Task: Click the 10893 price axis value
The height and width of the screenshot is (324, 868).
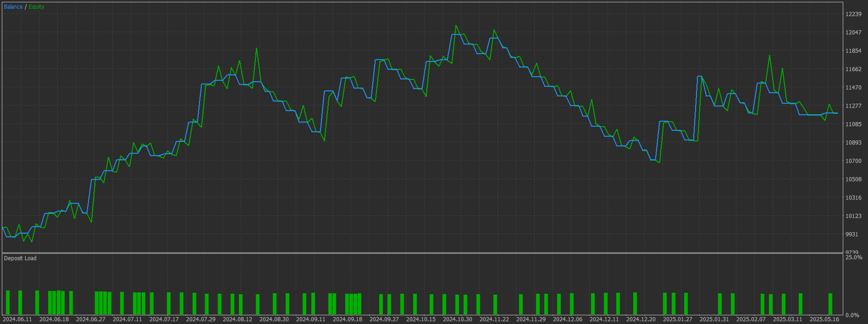Action: (853, 143)
